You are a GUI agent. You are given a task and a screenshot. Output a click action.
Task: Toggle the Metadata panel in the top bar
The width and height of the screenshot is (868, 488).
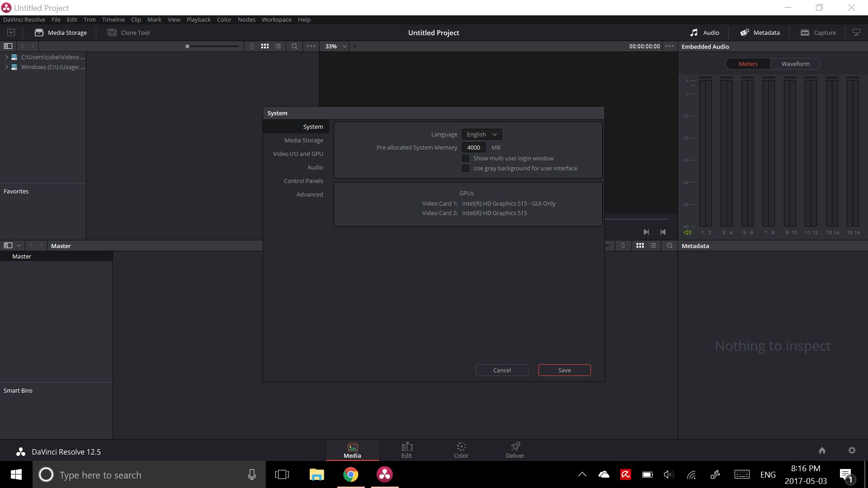click(x=759, y=33)
